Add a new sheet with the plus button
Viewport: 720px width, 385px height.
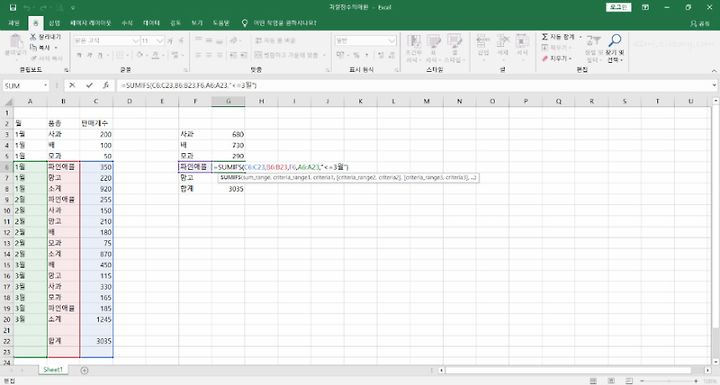[84, 370]
